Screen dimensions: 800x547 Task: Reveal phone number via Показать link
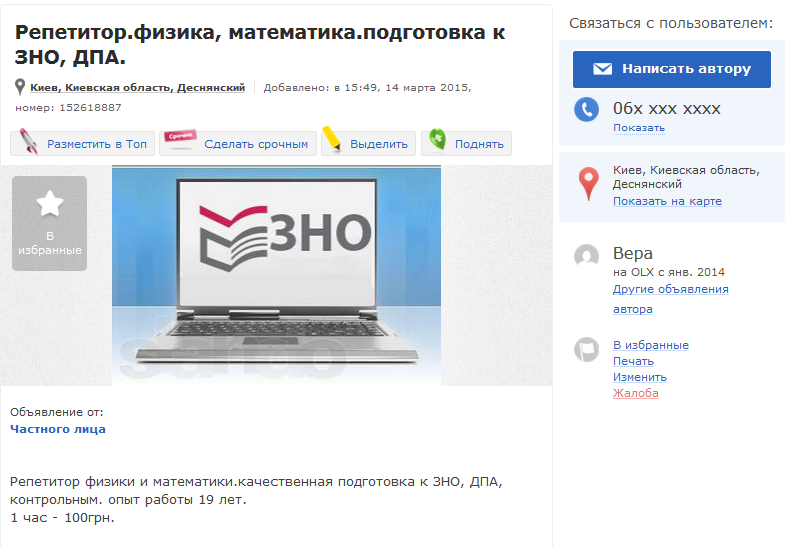pyautogui.click(x=639, y=128)
